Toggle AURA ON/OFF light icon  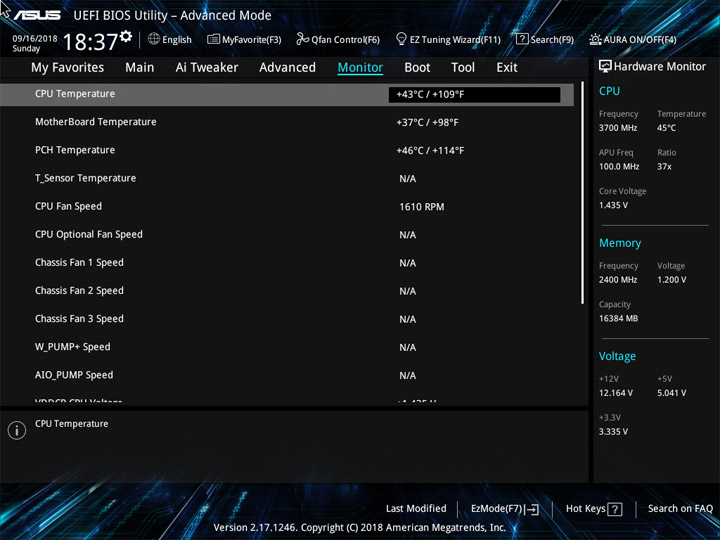(595, 39)
